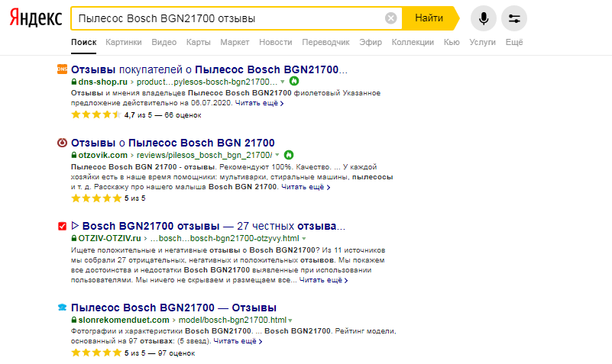Image resolution: width=612 pixels, height=364 pixels.
Task: Click the Yandex logo
Action: point(36,18)
